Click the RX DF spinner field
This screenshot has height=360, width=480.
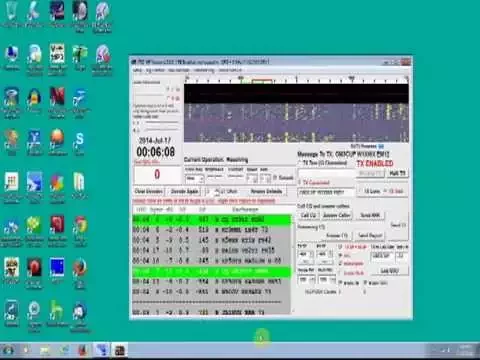(325, 254)
